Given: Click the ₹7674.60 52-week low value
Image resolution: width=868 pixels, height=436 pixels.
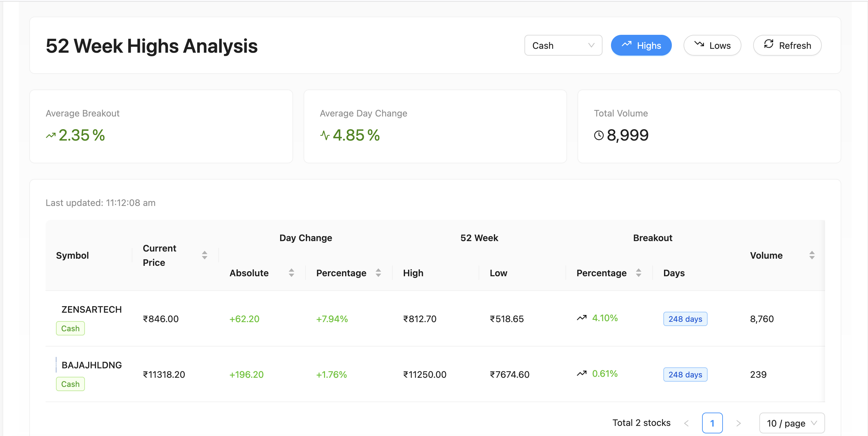Looking at the screenshot, I should point(509,374).
